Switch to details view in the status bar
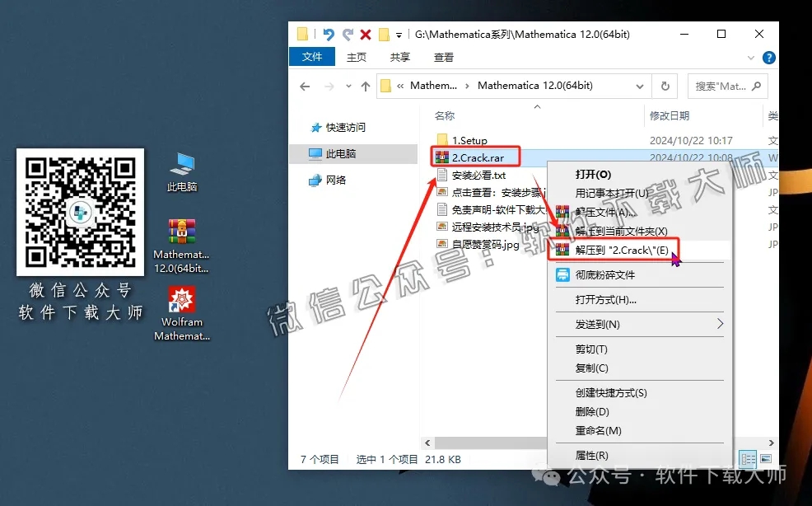 [748, 459]
